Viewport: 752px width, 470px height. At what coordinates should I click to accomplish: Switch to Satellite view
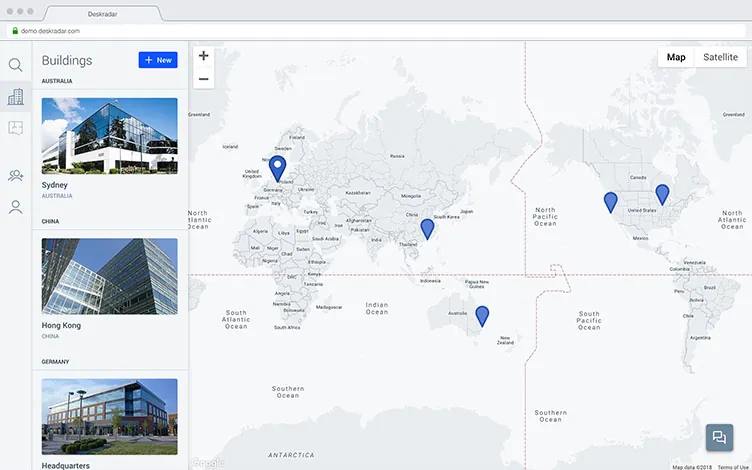click(x=720, y=57)
